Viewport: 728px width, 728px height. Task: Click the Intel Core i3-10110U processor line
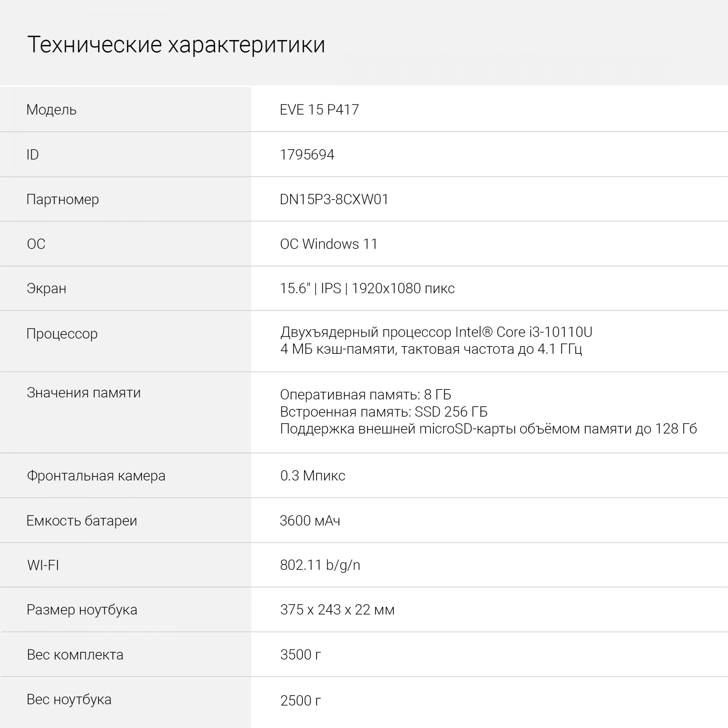436,332
